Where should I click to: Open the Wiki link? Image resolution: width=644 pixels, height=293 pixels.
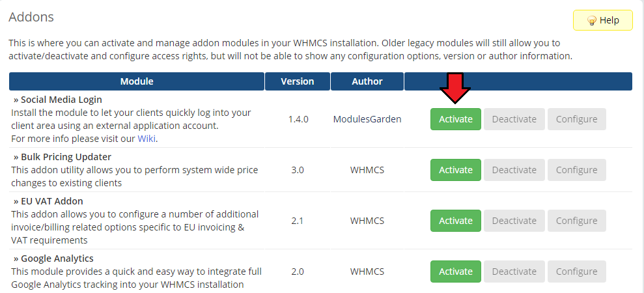(147, 139)
